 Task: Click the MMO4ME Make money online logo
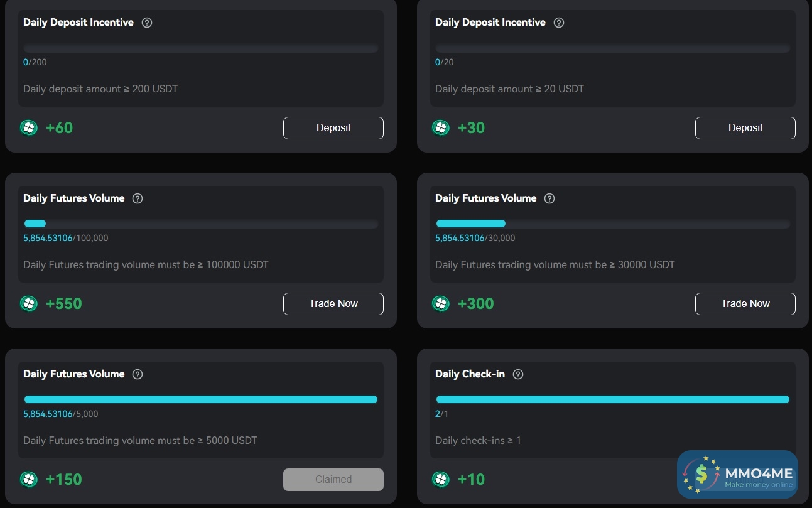click(x=737, y=475)
